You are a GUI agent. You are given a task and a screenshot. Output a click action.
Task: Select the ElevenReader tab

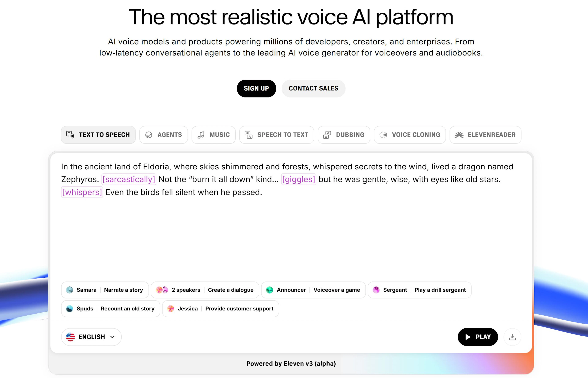[x=485, y=135]
